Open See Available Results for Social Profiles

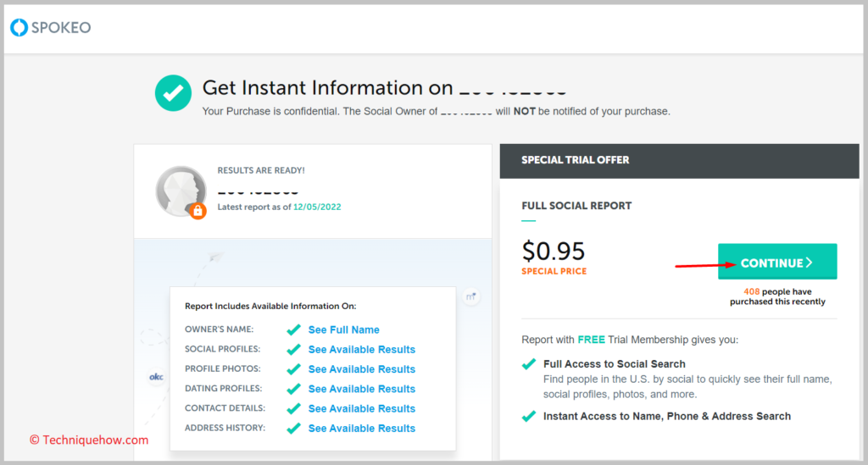click(x=361, y=350)
